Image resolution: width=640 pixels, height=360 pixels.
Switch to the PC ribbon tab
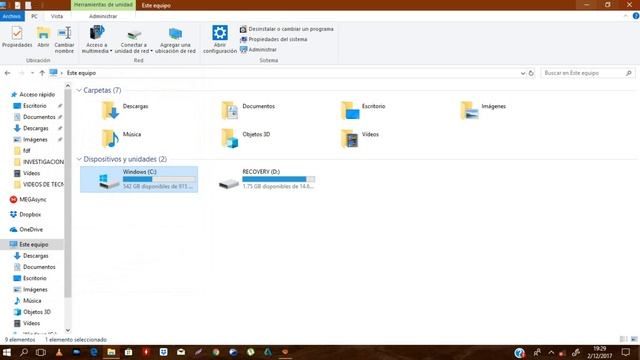tap(34, 16)
